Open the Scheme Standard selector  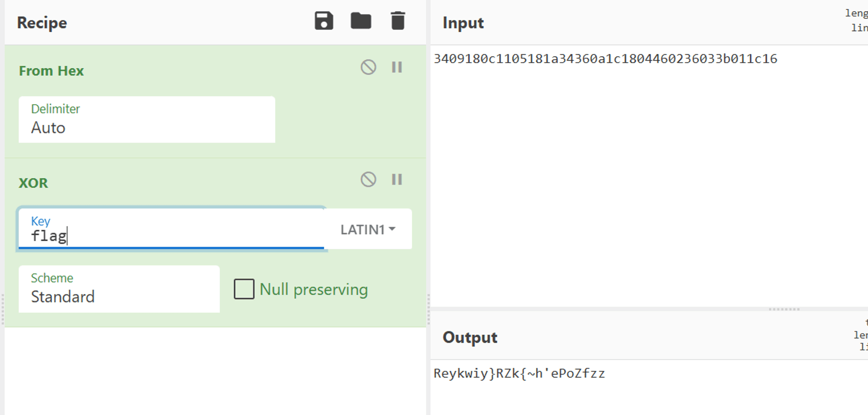click(x=119, y=289)
